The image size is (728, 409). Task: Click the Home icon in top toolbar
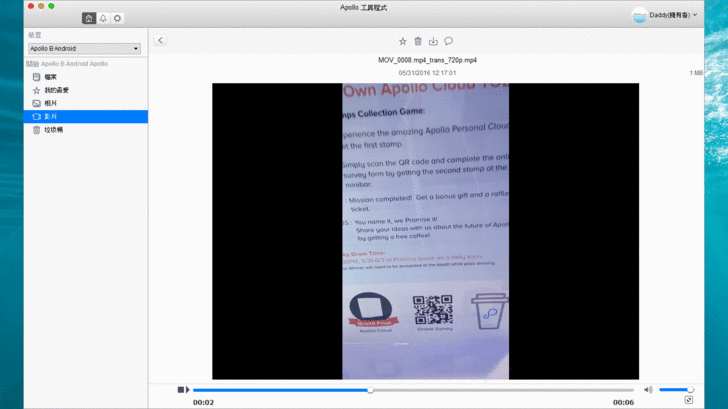click(x=89, y=18)
